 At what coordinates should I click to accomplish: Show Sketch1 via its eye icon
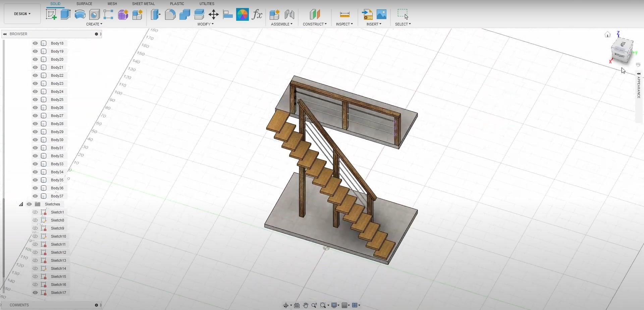point(35,212)
